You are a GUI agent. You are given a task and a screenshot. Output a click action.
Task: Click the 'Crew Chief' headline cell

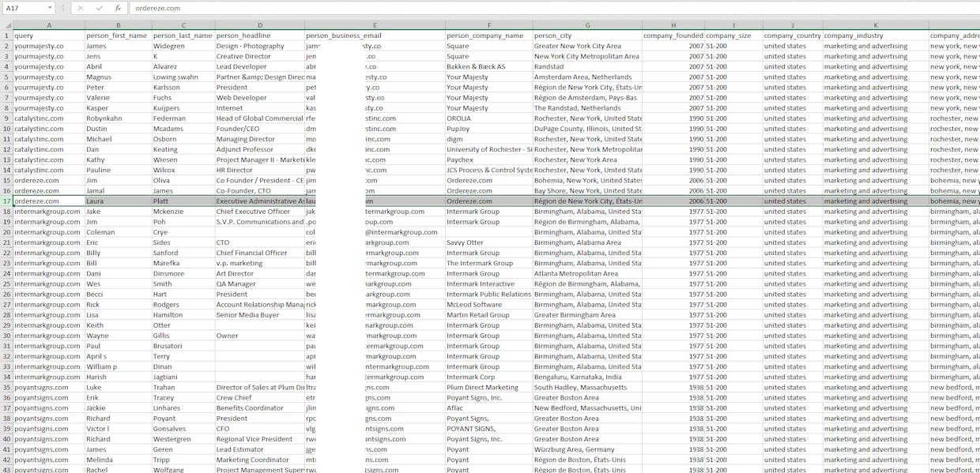[x=260, y=398]
